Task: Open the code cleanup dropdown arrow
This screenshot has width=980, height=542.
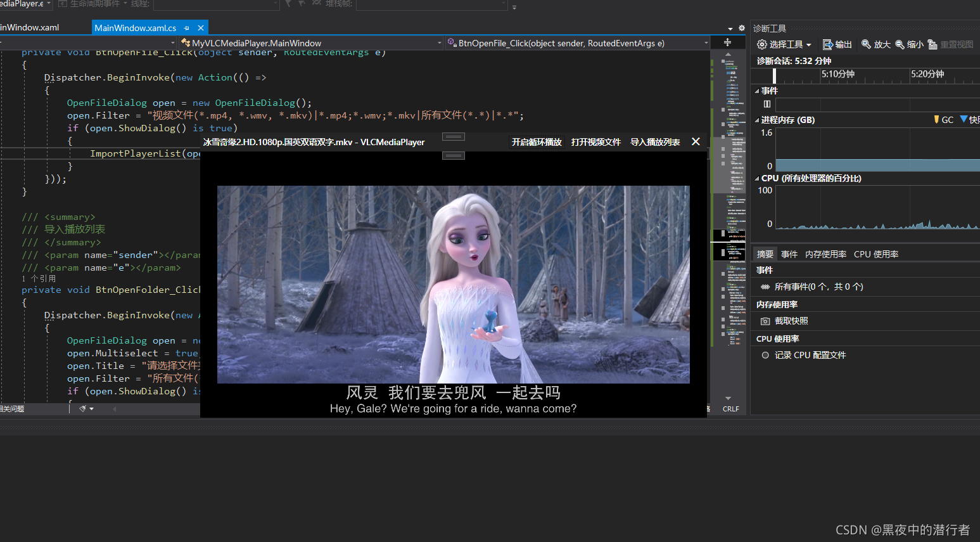Action: [92, 409]
